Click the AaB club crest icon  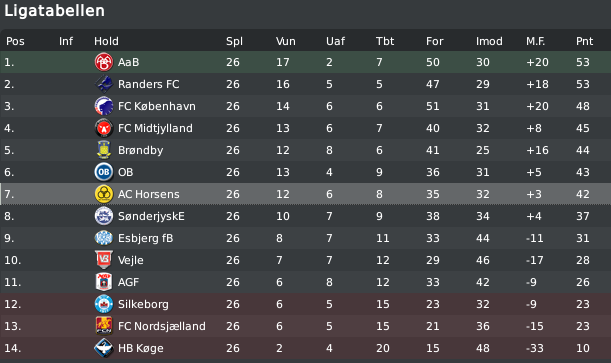tap(104, 62)
